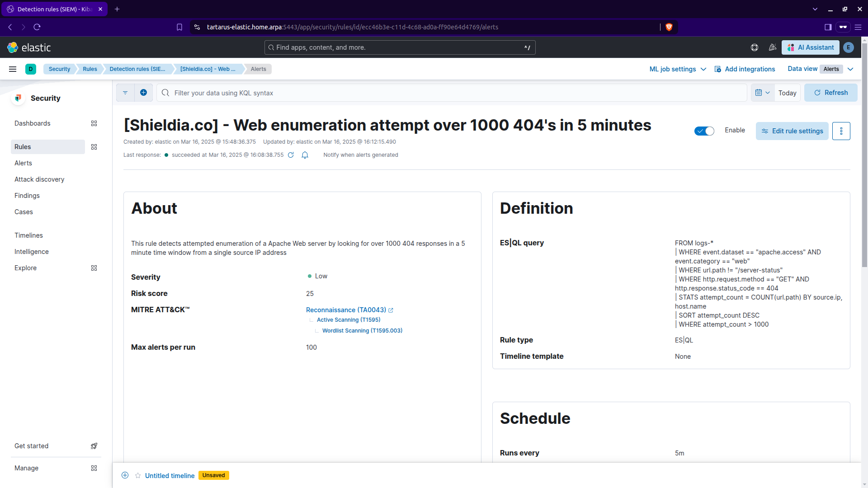Click the rule actions three-dots button
The height and width of the screenshot is (488, 868).
click(x=841, y=131)
